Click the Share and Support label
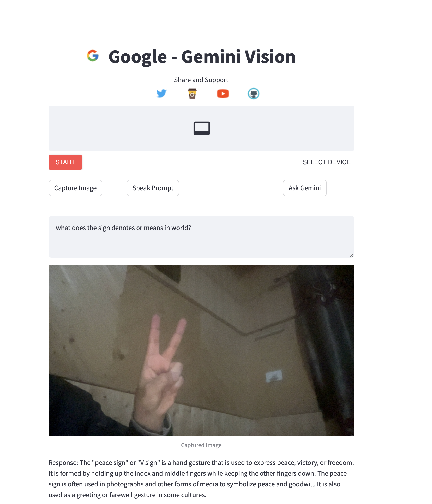 [x=201, y=80]
